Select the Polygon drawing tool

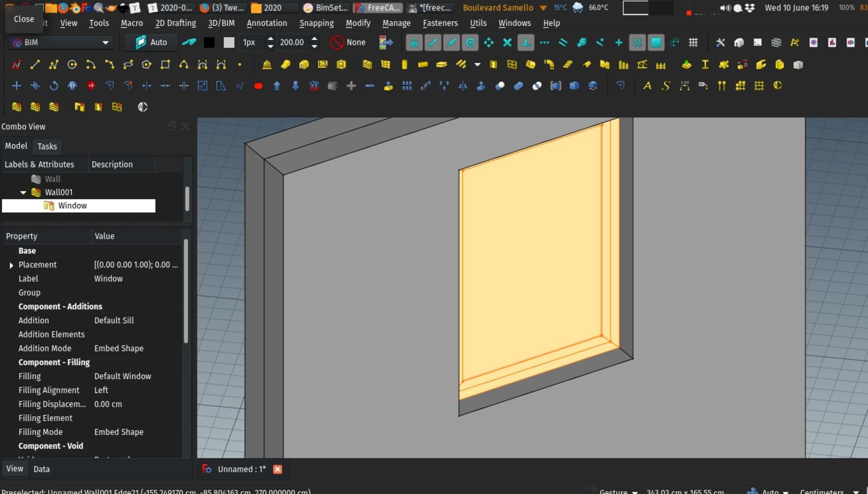146,65
